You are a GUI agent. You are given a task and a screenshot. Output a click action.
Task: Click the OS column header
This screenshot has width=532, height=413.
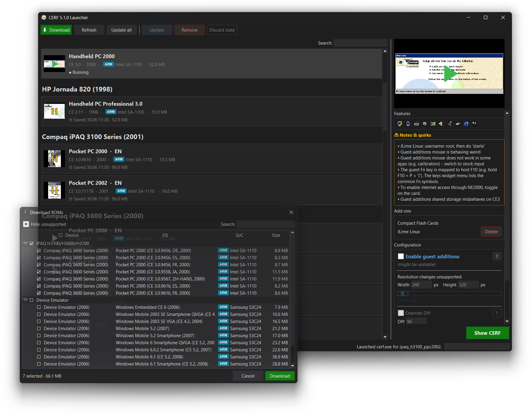coord(165,235)
